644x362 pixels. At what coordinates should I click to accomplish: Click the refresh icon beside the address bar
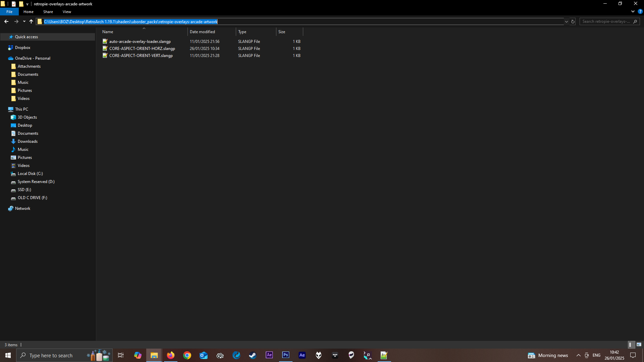pyautogui.click(x=573, y=21)
